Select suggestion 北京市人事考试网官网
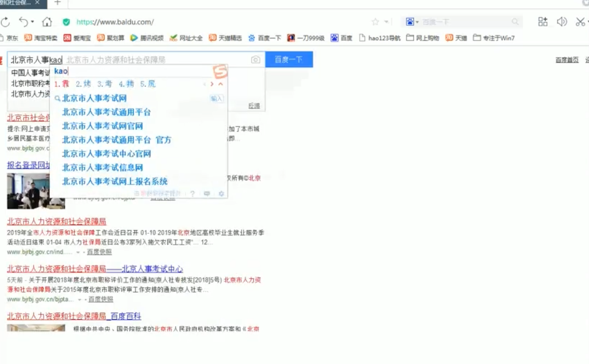The height and width of the screenshot is (364, 589). [102, 126]
